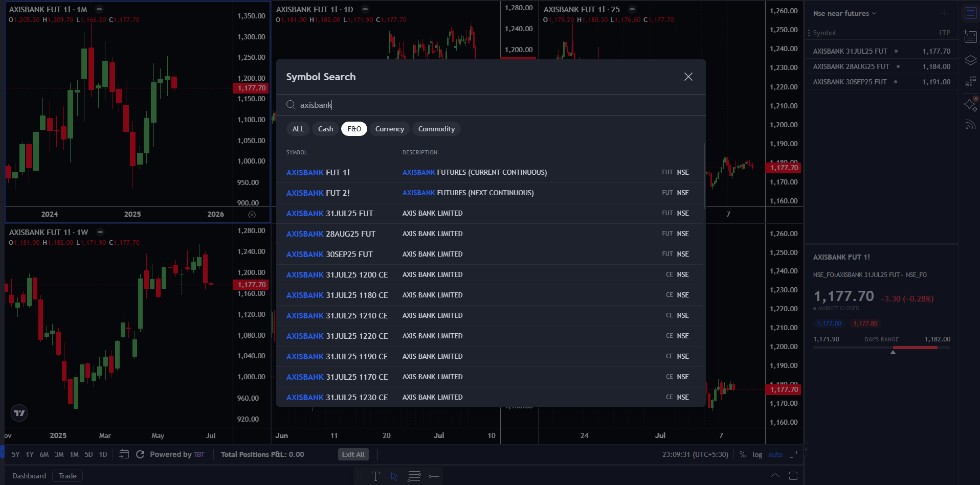Select the Commodity filter tab

click(436, 129)
